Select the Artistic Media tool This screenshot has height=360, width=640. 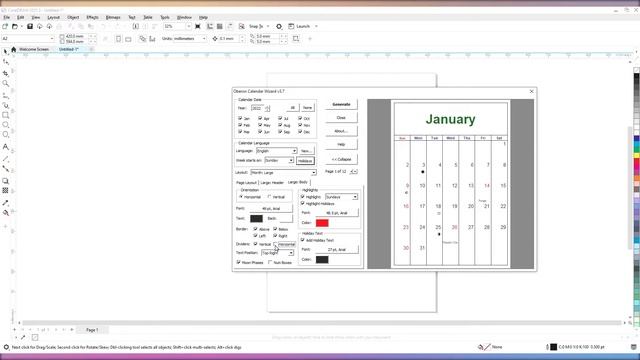[x=5, y=106]
